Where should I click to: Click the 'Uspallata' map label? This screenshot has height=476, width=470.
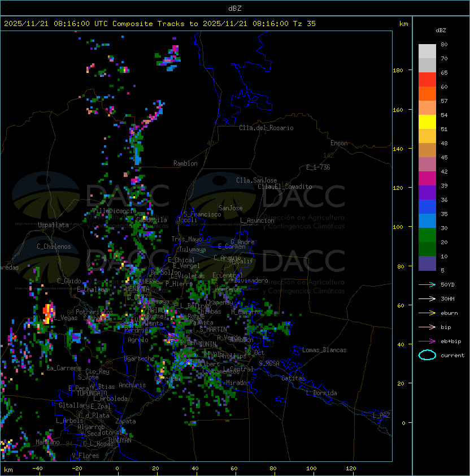tap(53, 225)
